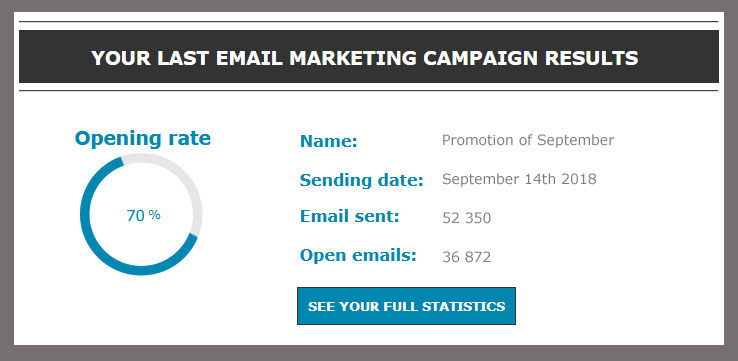Click the horizontal line below the header banner
The image size is (738, 361).
pos(369,90)
